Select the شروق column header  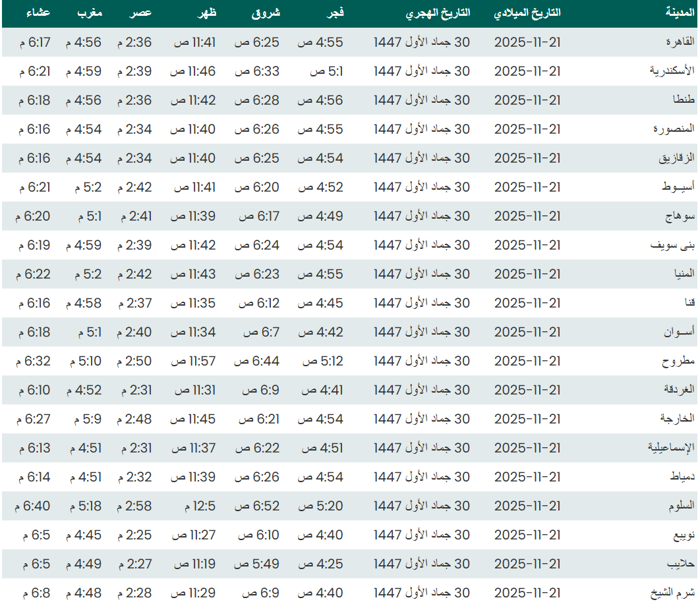tap(264, 13)
